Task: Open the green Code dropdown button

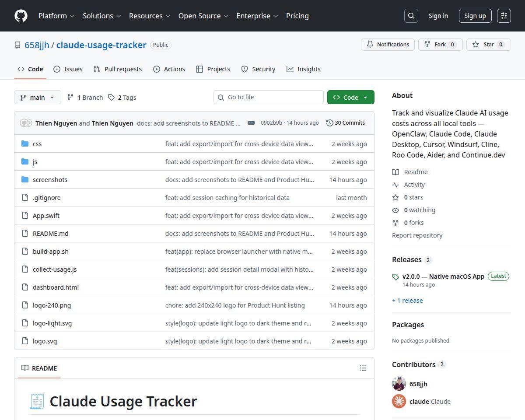Action: click(x=351, y=97)
